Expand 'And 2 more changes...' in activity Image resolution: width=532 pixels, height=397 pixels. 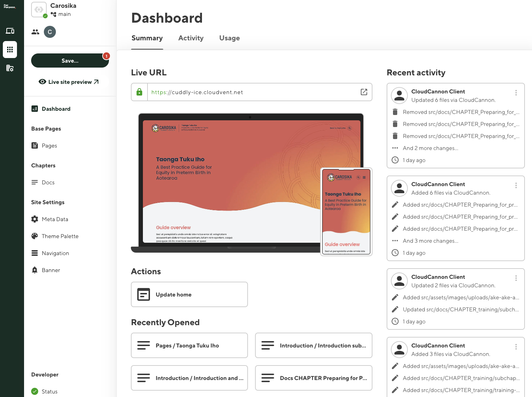coord(430,148)
